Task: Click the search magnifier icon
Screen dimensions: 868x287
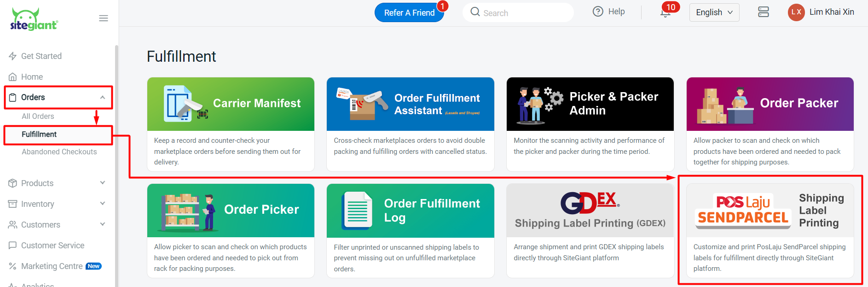Action: [x=475, y=12]
